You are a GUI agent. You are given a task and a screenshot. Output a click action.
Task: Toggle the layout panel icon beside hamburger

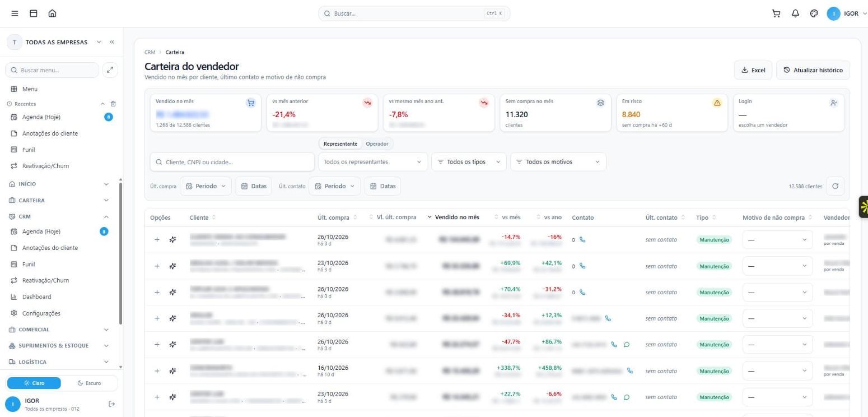[x=34, y=13]
